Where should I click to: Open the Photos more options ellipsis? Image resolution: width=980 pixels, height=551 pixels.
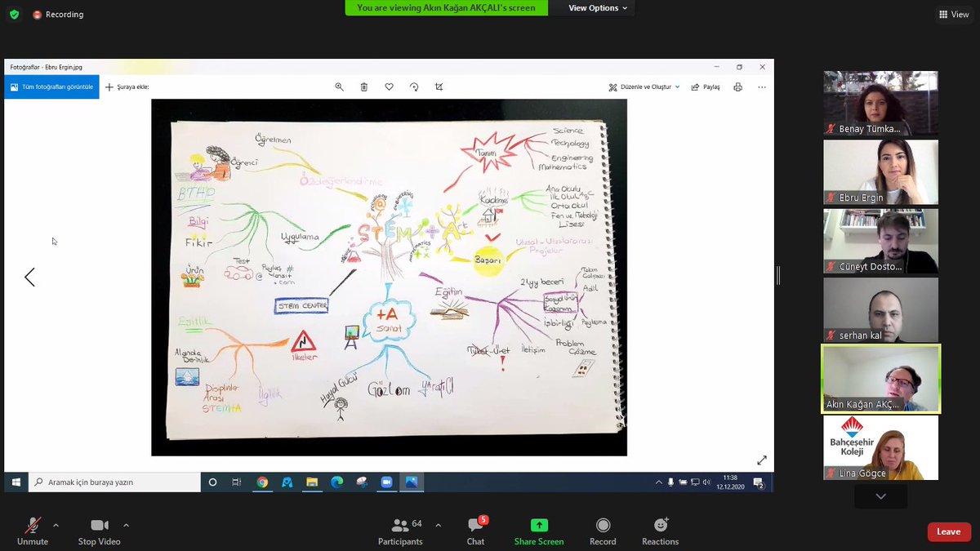point(762,87)
